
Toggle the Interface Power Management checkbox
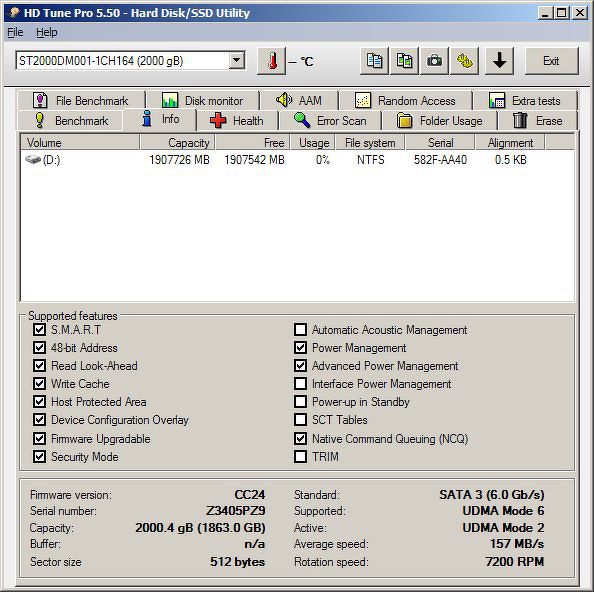pyautogui.click(x=300, y=384)
